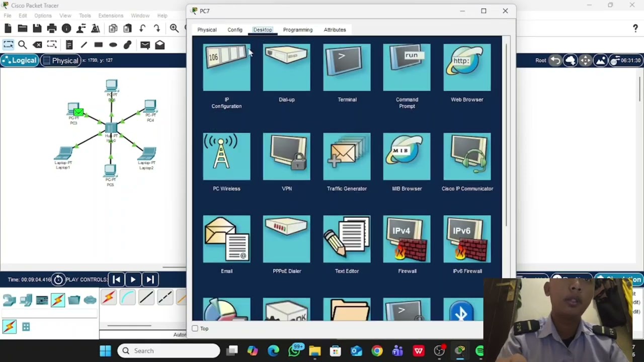The image size is (644, 362).
Task: Save the network with floppy icon
Action: [37, 29]
